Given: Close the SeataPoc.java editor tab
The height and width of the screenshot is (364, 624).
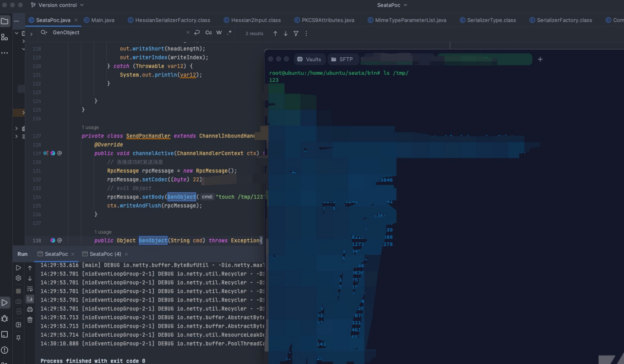Looking at the screenshot, I should pos(76,20).
